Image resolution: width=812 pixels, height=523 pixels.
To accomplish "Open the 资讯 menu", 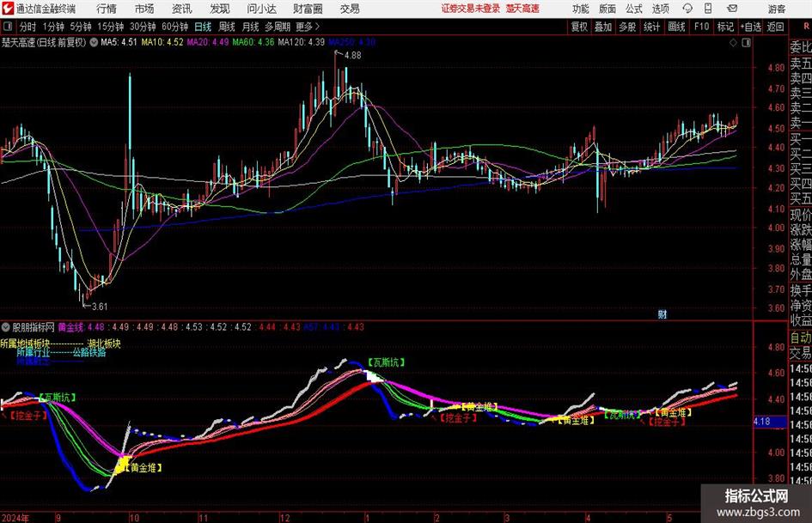I will coord(182,9).
